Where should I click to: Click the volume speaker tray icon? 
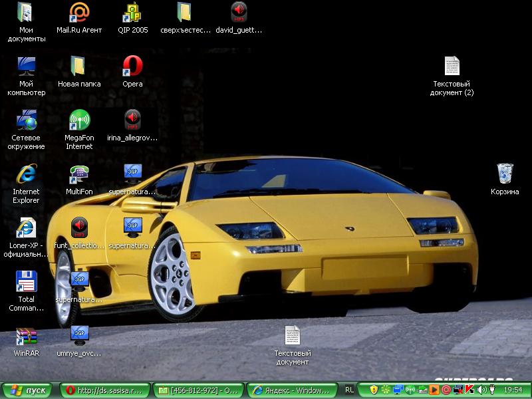(481, 390)
